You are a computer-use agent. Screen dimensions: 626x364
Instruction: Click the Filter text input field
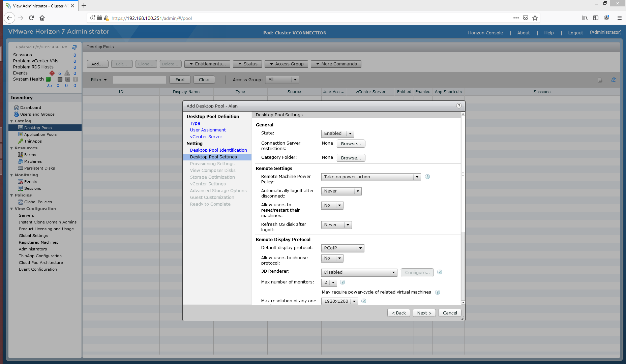click(x=139, y=80)
